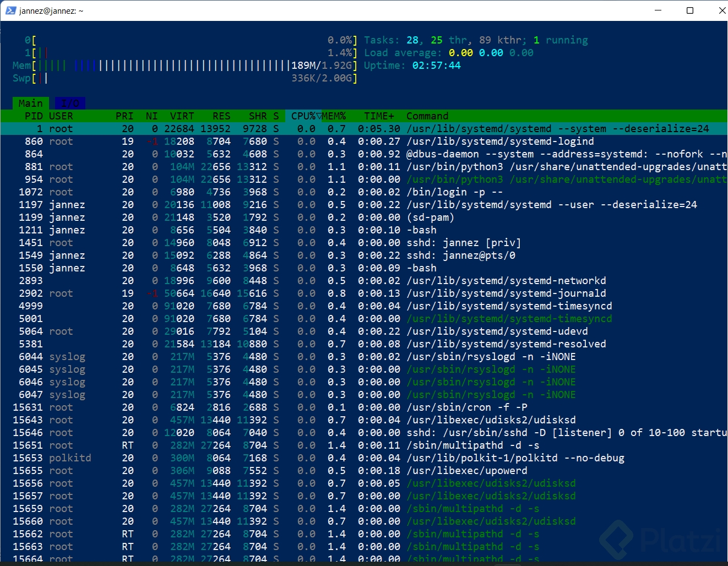Switch to the I/O tab
The image size is (728, 566).
point(70,104)
